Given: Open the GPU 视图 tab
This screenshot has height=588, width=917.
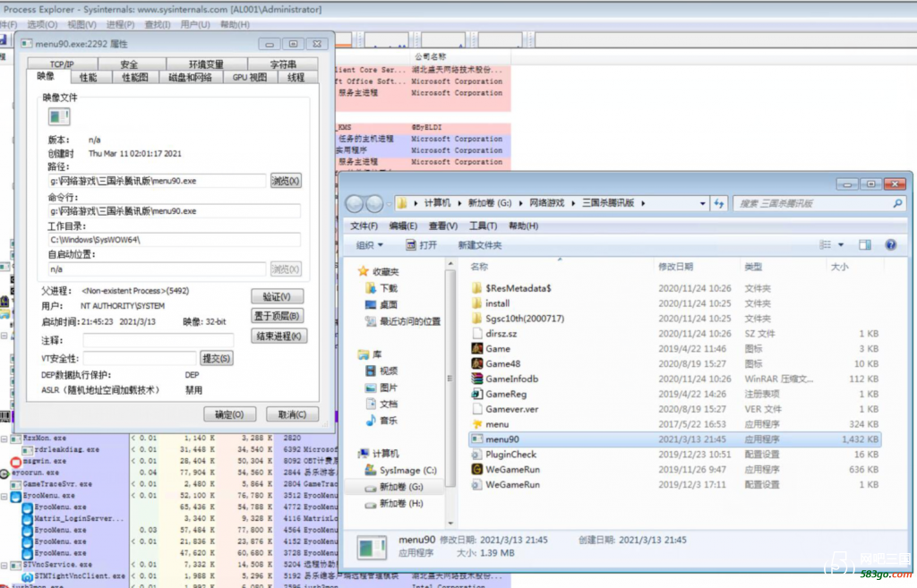Looking at the screenshot, I should click(x=250, y=77).
